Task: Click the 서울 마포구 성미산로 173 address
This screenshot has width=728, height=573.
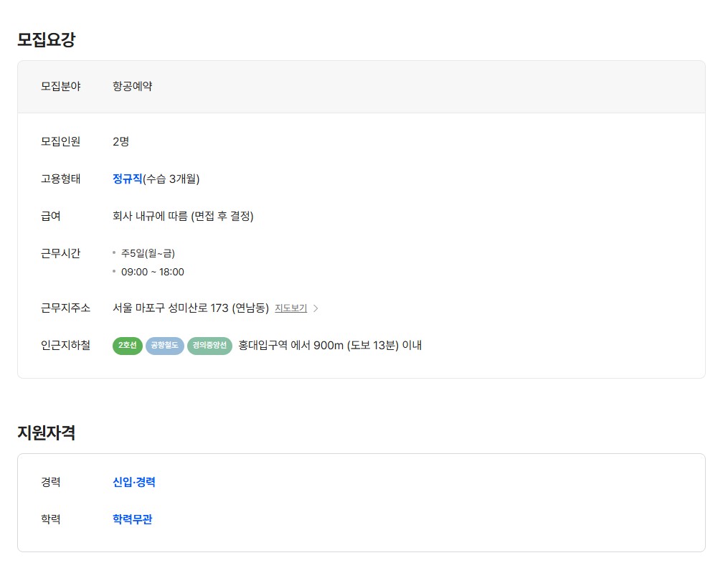Action: pos(190,308)
